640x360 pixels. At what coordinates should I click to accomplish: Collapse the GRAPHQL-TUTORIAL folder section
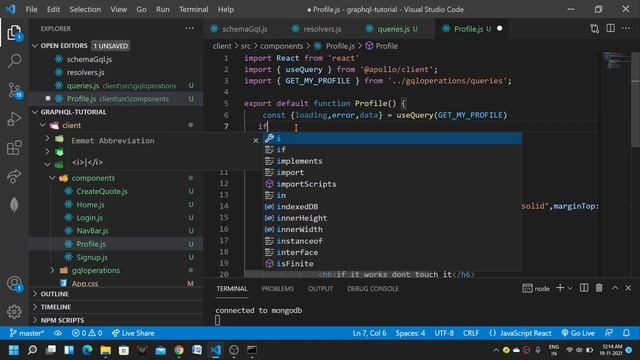(35, 112)
